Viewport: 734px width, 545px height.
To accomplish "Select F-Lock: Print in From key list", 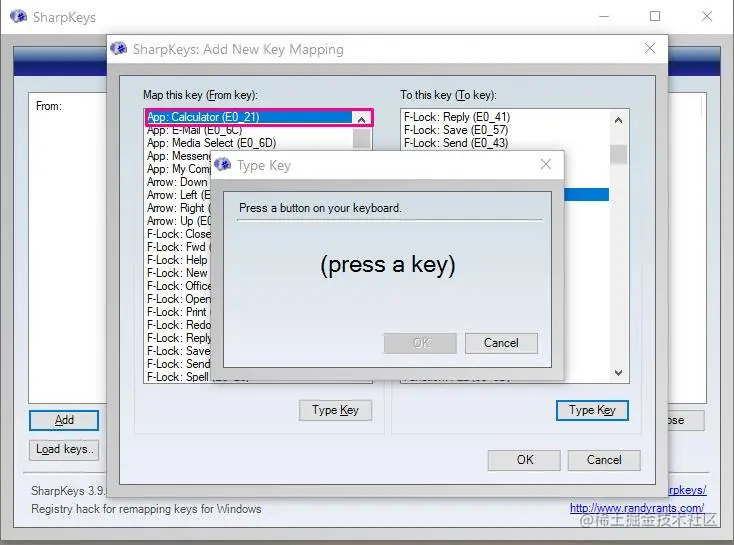I will [178, 312].
